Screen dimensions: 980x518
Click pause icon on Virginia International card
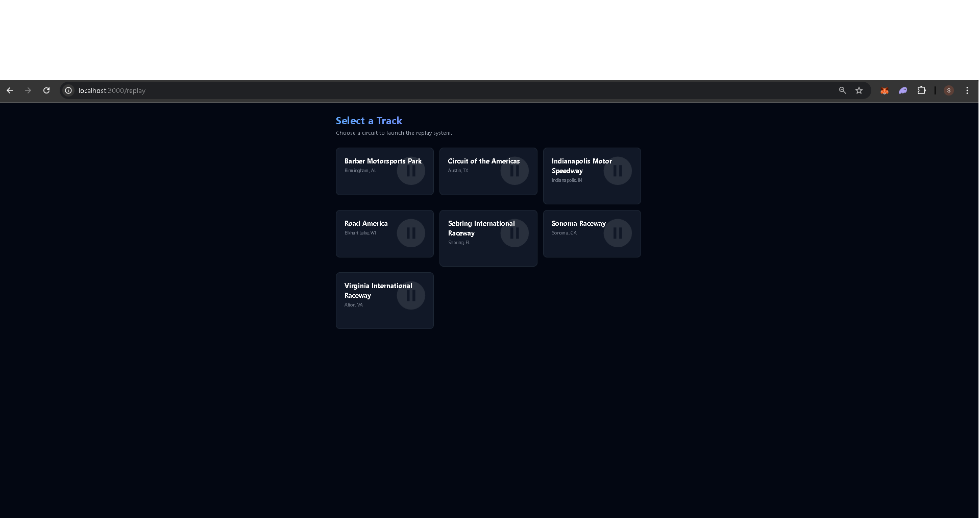(411, 295)
